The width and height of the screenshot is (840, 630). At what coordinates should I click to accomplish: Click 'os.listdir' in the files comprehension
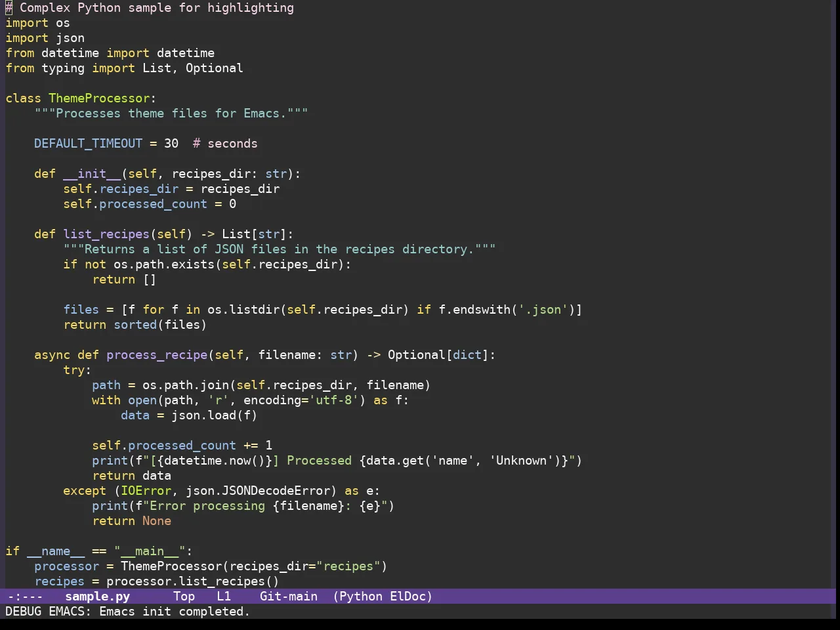pos(243,310)
